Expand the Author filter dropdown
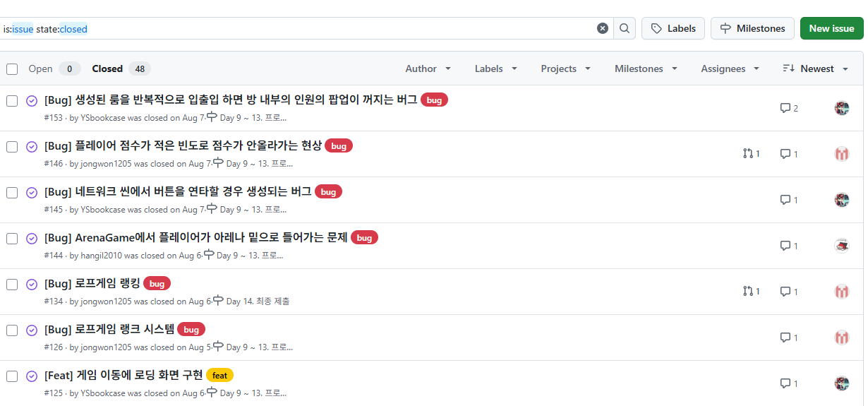This screenshot has height=406, width=868. point(428,68)
